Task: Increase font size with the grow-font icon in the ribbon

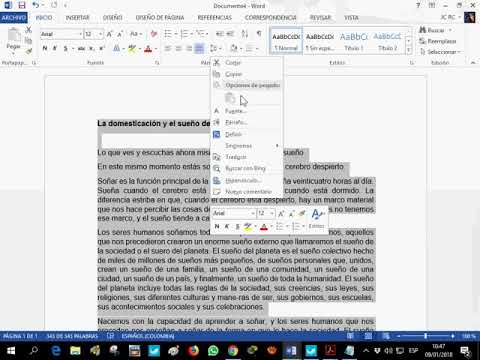Action: (x=109, y=34)
